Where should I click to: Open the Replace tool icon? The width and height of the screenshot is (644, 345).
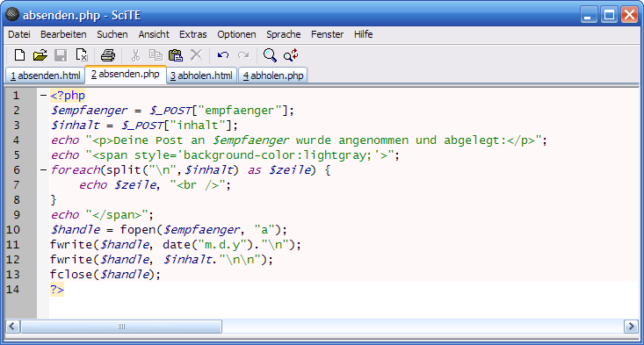(x=291, y=55)
